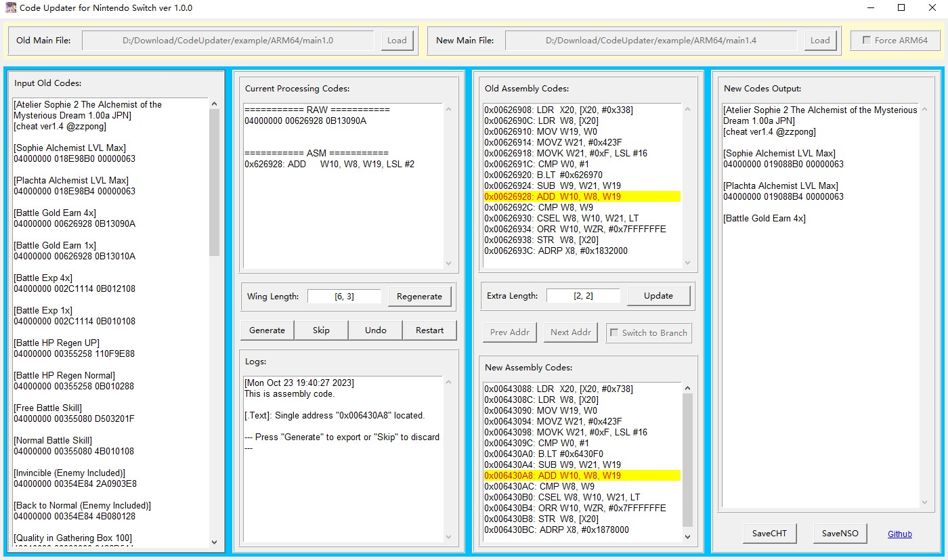This screenshot has width=948, height=560.
Task: Click down arrow of Logs scrollbar
Action: click(448, 536)
